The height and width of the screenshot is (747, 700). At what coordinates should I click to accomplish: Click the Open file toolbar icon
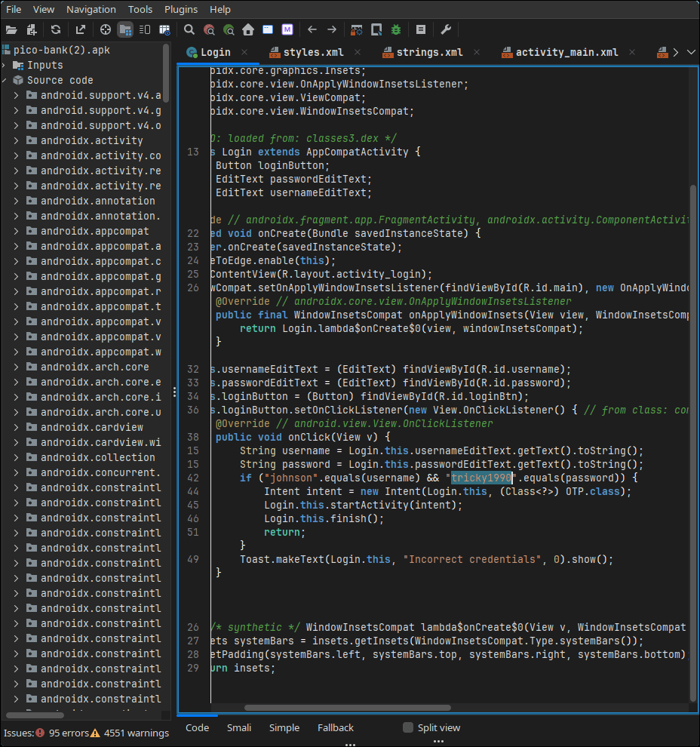pos(11,30)
